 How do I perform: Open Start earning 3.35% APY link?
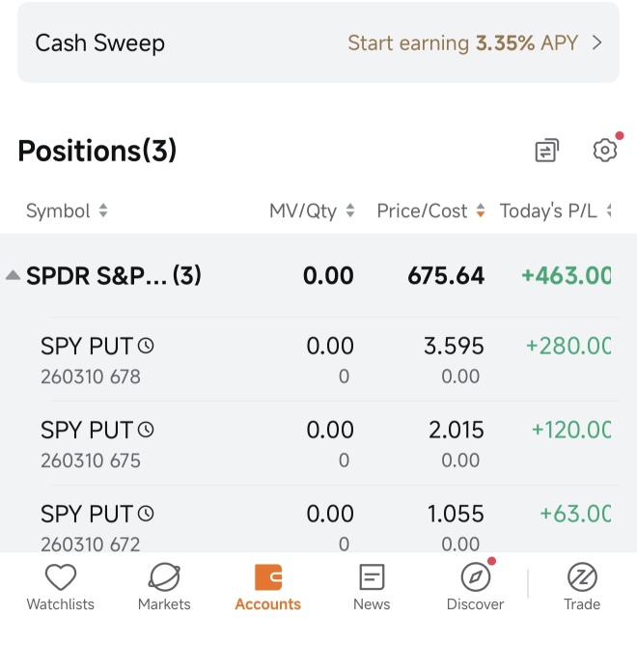tap(463, 42)
